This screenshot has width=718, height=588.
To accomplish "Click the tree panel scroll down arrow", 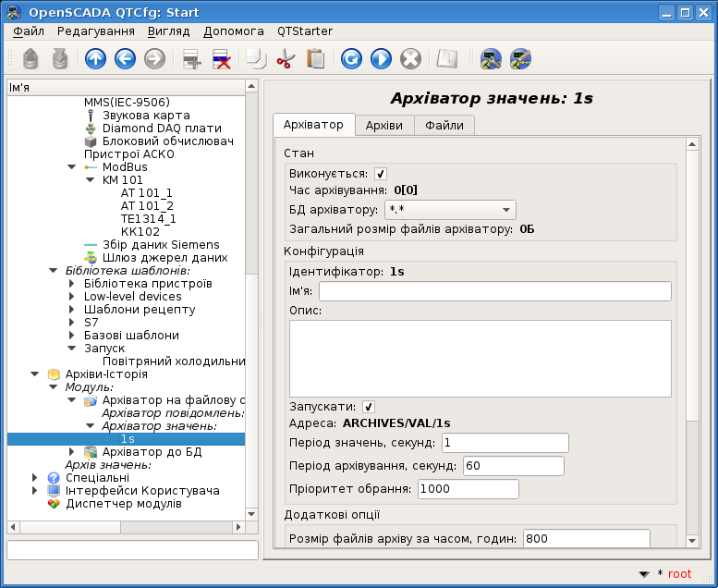I will click(251, 514).
